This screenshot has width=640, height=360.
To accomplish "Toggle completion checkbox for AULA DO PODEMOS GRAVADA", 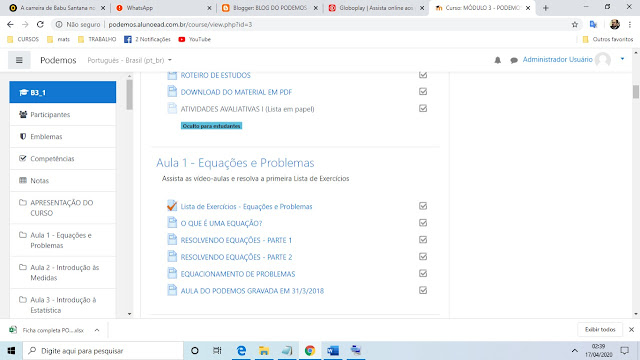I will [x=423, y=290].
